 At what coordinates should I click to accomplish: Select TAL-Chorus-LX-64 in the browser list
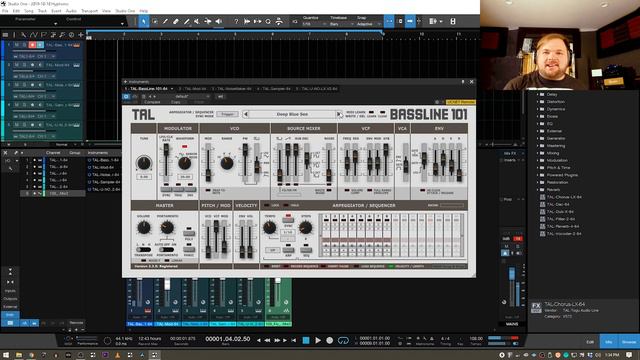564,197
